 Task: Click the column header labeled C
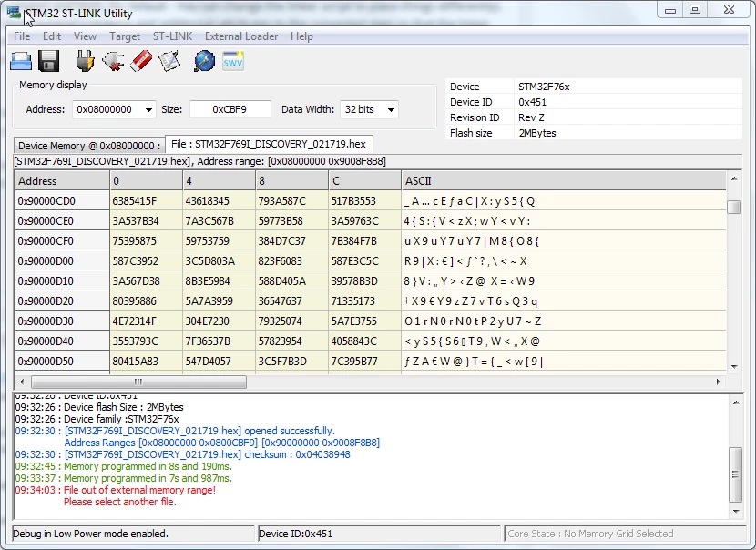364,181
